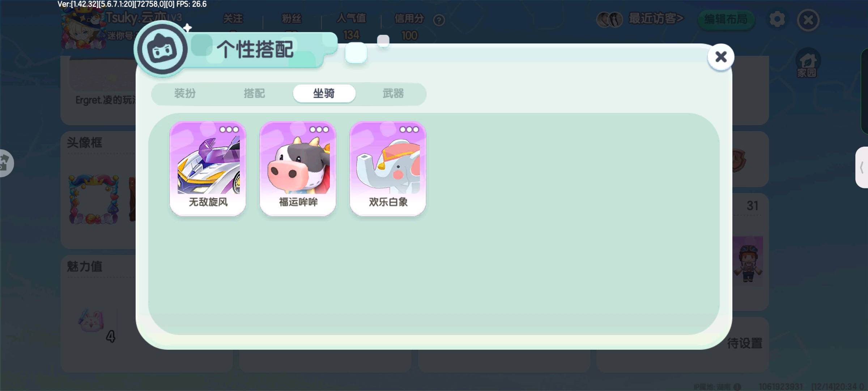Switch to the 装扮 tab
868x391 pixels.
[x=185, y=93]
